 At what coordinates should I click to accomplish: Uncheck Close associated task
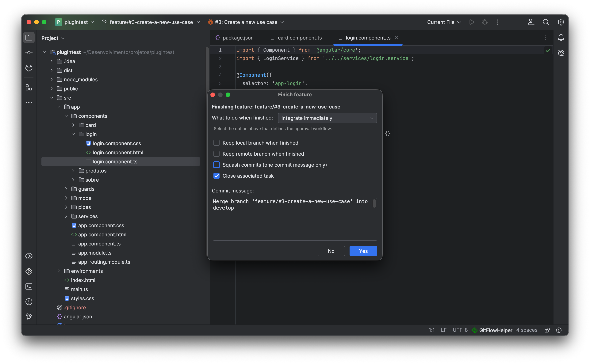pos(216,176)
